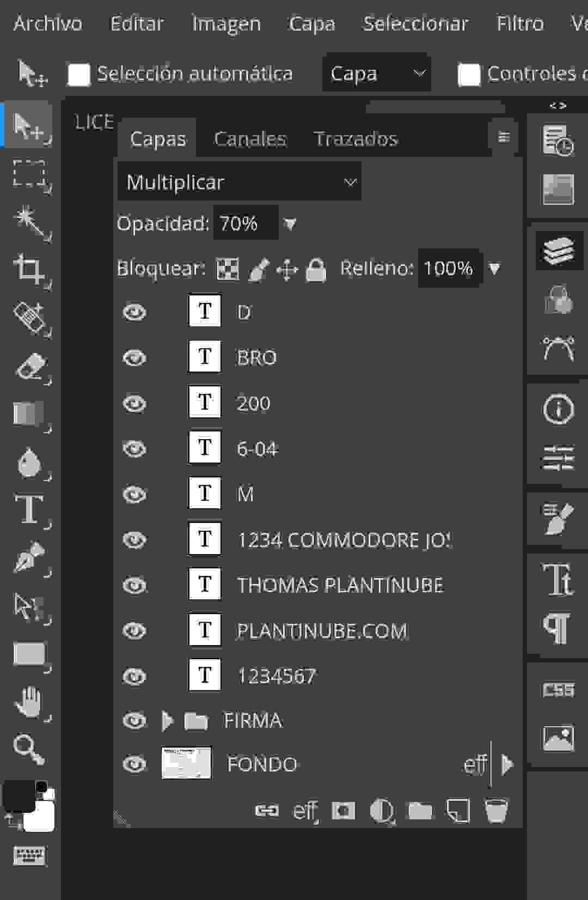Open the Layers panel icon
The width and height of the screenshot is (588, 900).
coord(558,251)
